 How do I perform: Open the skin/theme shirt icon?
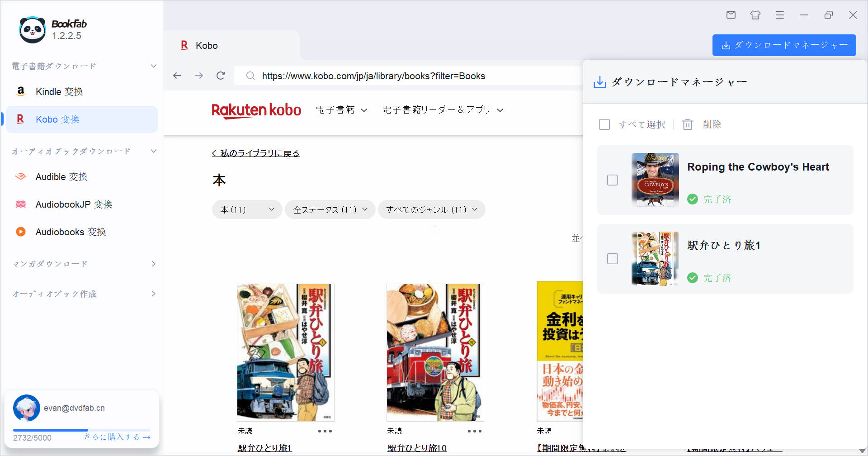coord(755,15)
